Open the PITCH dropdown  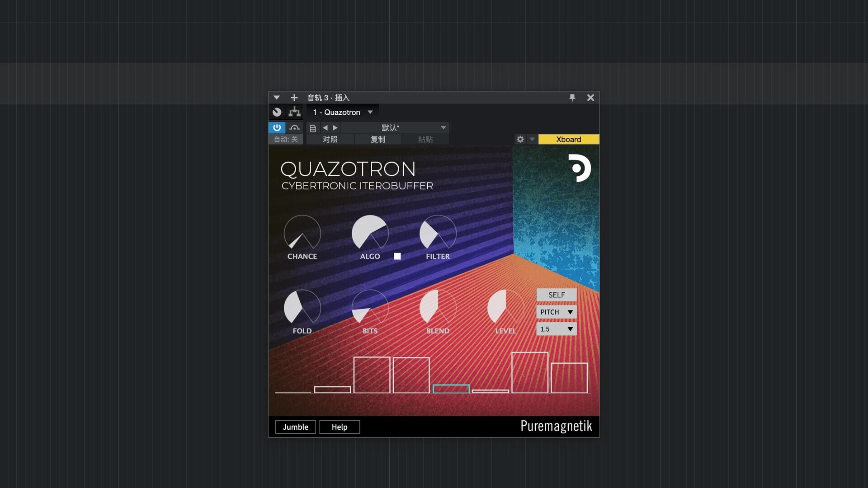coord(557,312)
